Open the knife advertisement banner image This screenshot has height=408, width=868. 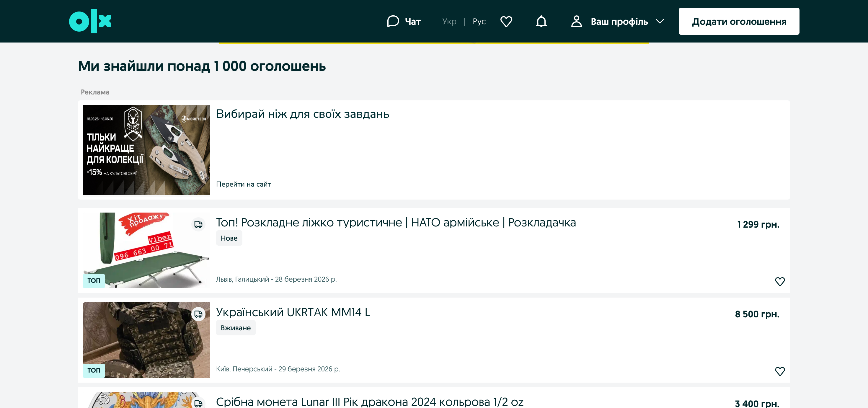click(x=146, y=150)
